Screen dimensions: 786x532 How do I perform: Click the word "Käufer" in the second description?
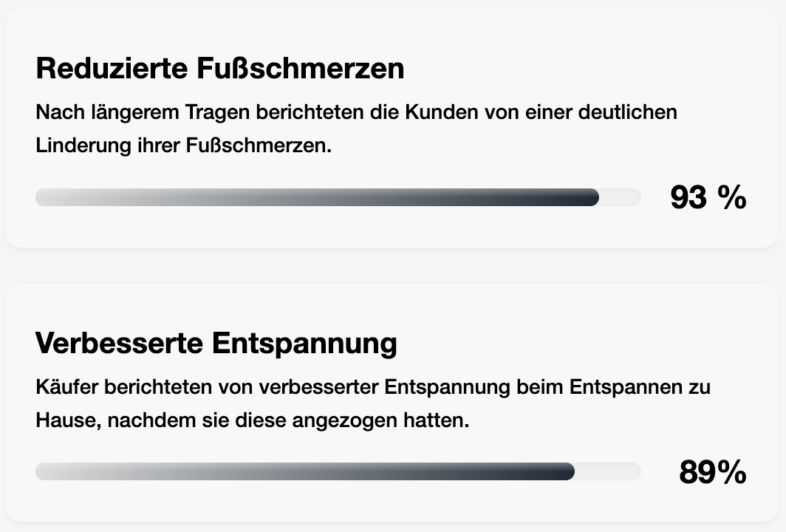pos(64,387)
